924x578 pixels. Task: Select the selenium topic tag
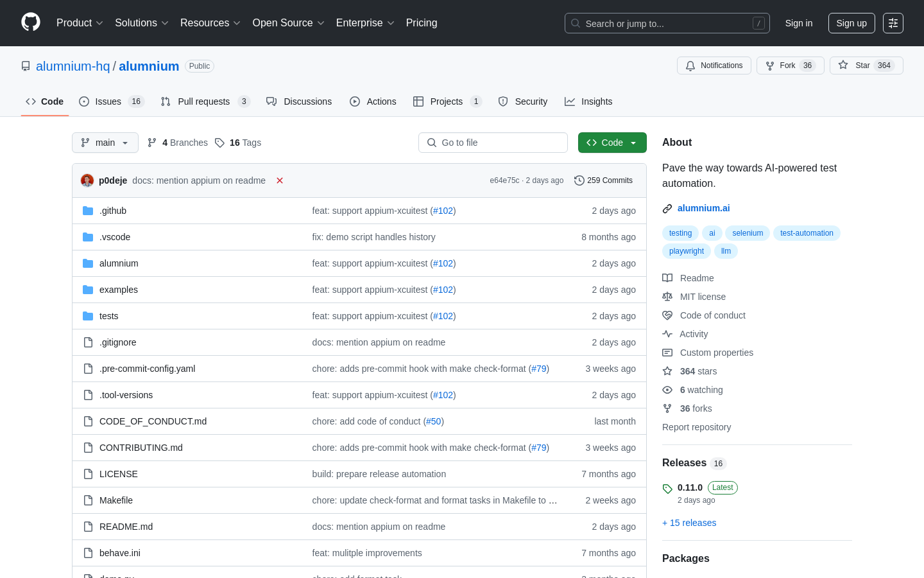[x=748, y=233]
